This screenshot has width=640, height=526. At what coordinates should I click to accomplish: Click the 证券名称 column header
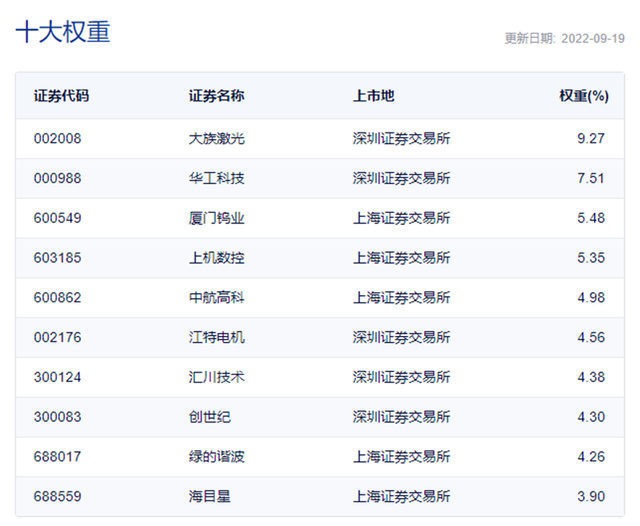coord(216,96)
